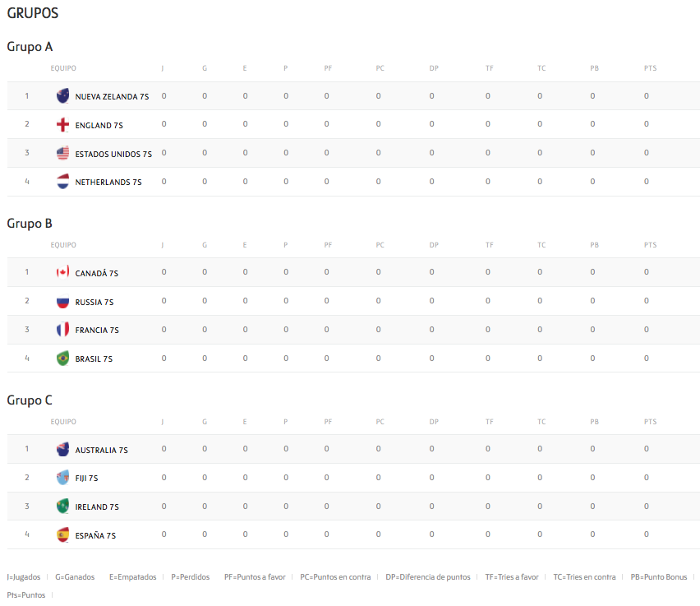
Task: Click the Fiji 7s flag icon
Action: point(62,478)
